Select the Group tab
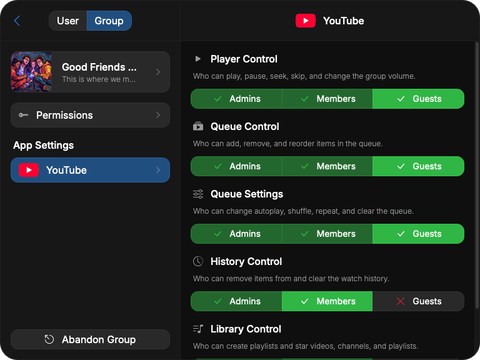 click(109, 21)
